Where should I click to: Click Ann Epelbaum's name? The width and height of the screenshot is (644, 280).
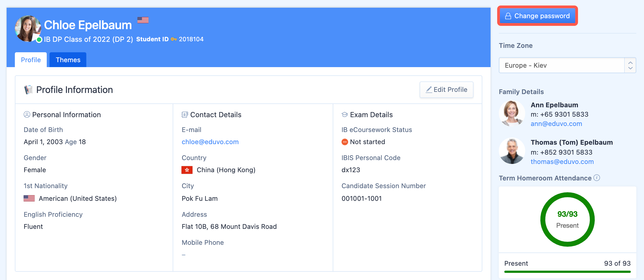554,105
